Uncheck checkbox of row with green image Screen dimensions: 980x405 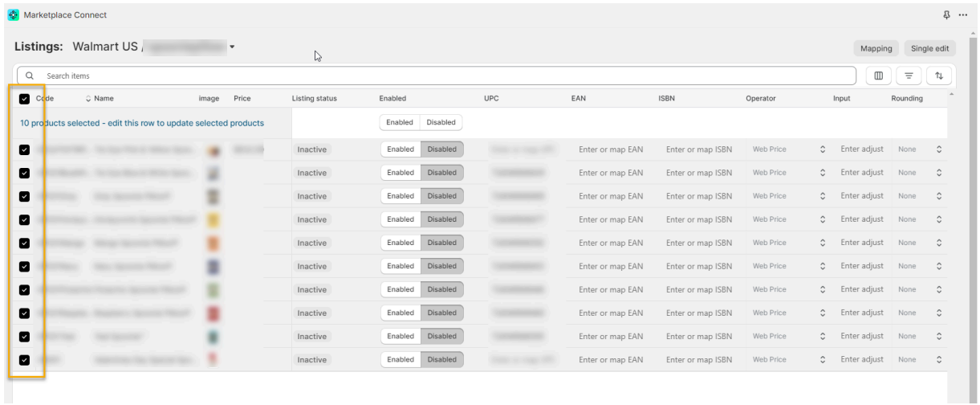tap(24, 289)
